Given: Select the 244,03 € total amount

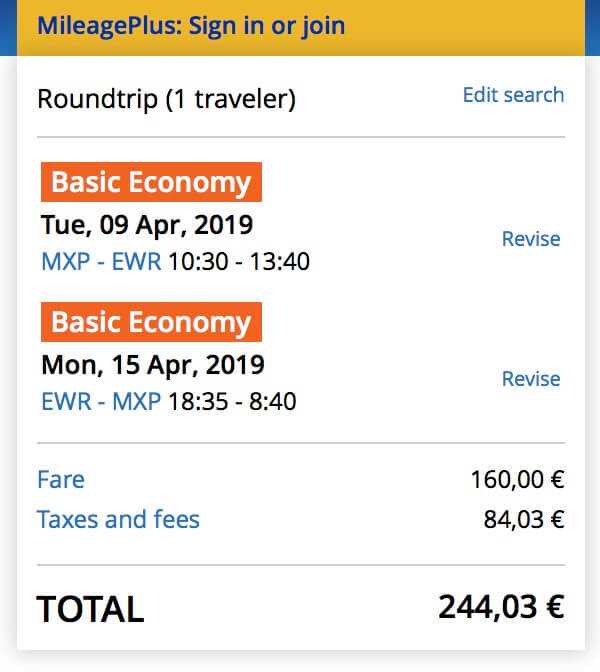Looking at the screenshot, I should pyautogui.click(x=501, y=607).
